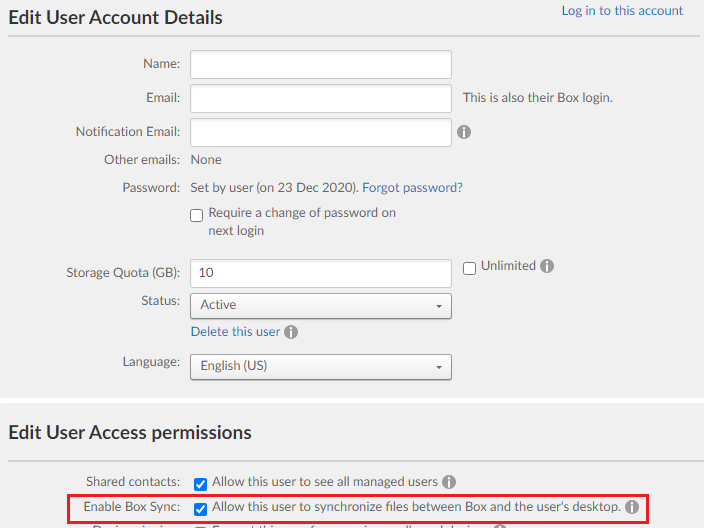
Task: Uncheck Allow user to see all managed users
Action: point(201,482)
